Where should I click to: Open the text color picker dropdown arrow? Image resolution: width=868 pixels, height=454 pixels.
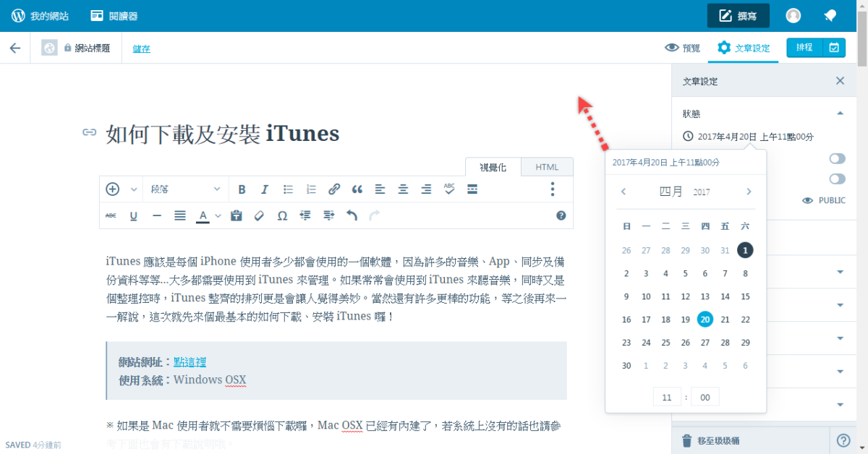coord(218,215)
